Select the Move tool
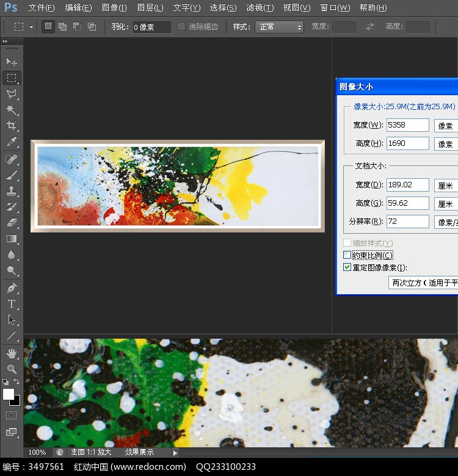This screenshot has width=458, height=476. [12, 62]
